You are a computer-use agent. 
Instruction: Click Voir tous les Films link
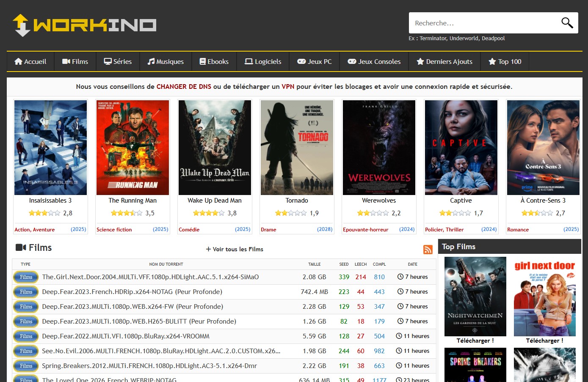[x=235, y=249]
